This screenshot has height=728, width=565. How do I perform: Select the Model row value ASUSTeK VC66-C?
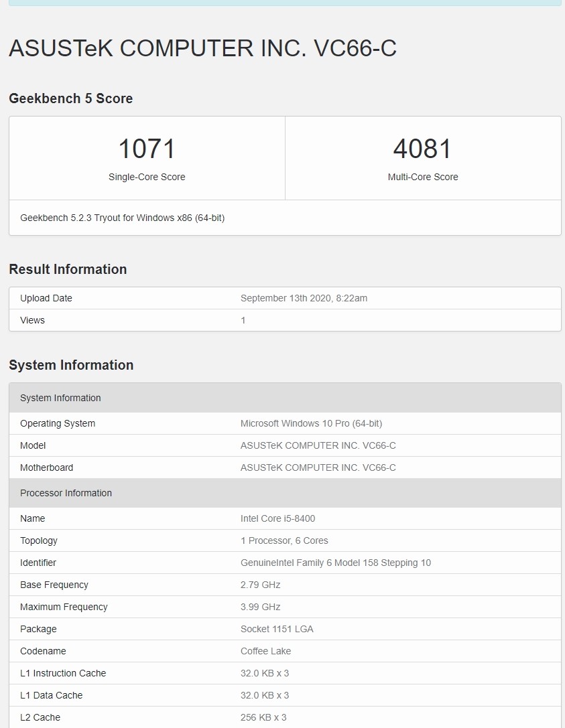point(318,446)
